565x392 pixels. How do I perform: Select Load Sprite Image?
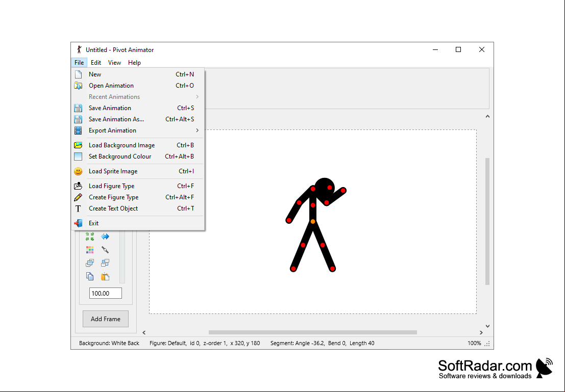[x=138, y=171]
